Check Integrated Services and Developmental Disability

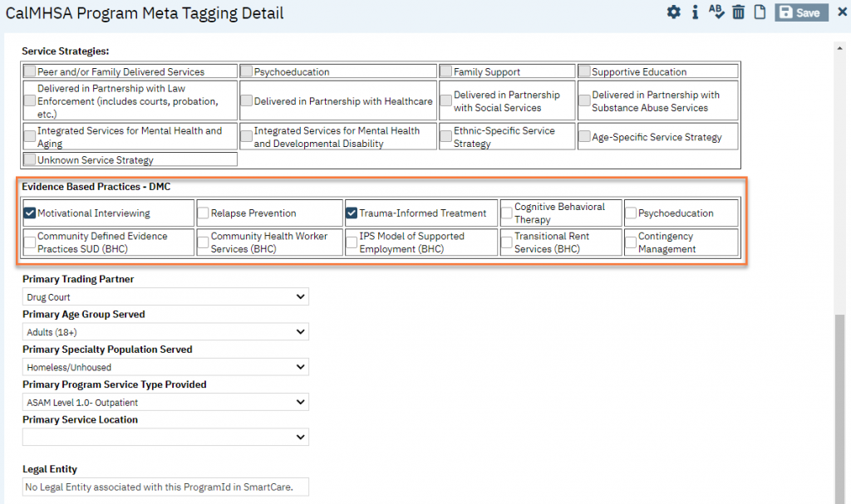click(x=246, y=136)
